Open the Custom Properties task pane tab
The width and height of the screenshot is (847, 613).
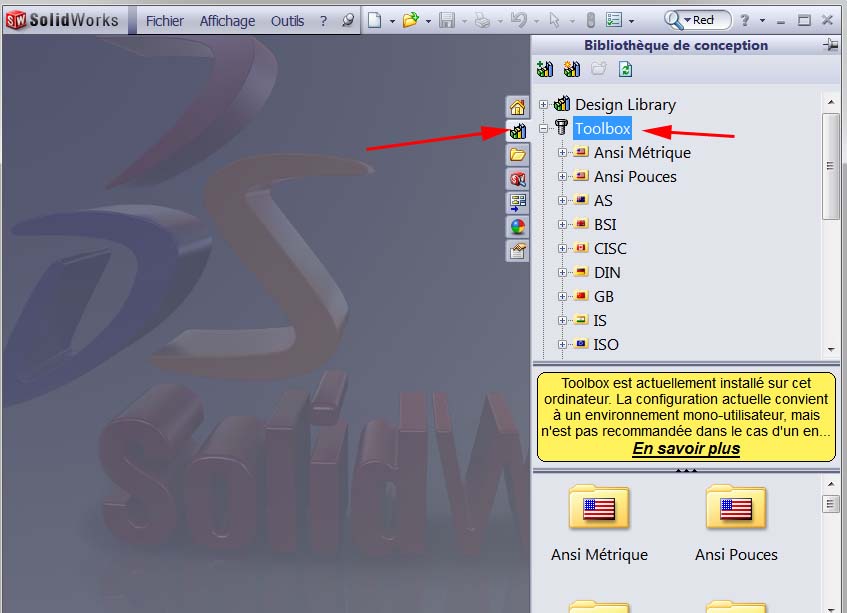(517, 251)
